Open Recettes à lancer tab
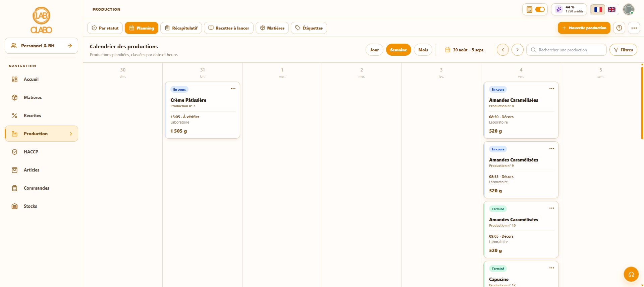 point(229,28)
